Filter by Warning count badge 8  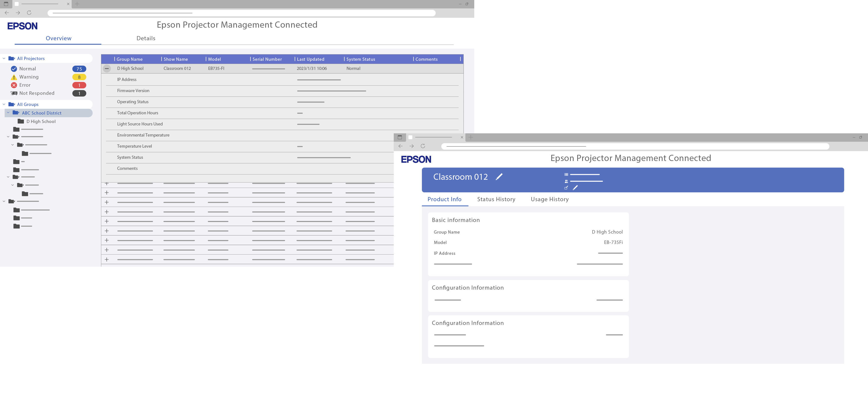point(79,77)
